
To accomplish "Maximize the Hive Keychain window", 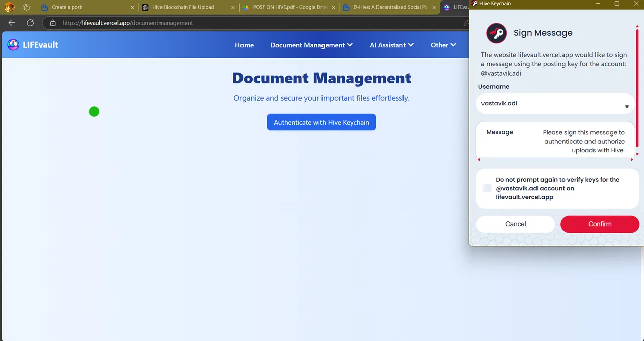I will [x=617, y=3].
